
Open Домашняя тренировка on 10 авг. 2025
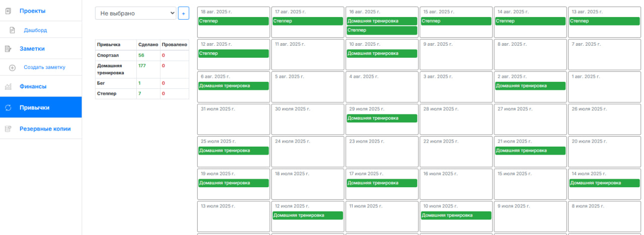382,54
